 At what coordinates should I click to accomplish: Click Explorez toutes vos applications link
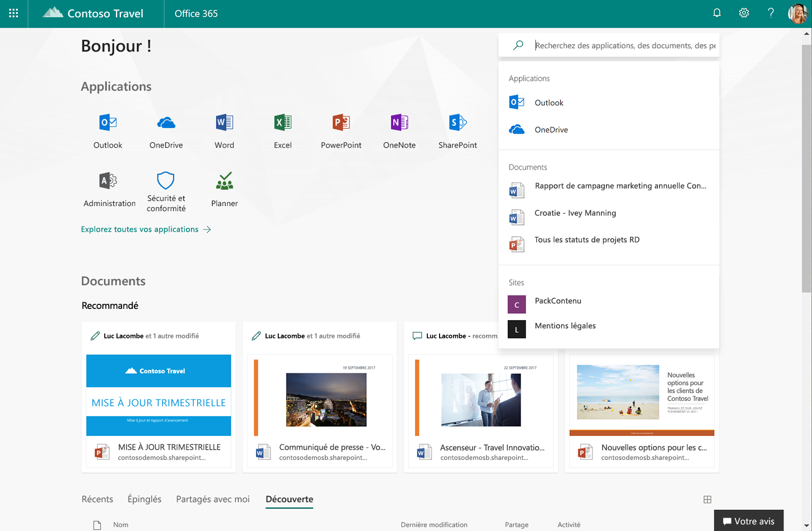pos(146,229)
